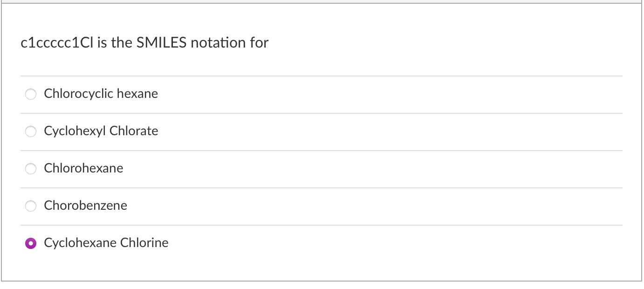Click the Cyclohexane Chlorine answer text
The image size is (644, 289).
106,243
